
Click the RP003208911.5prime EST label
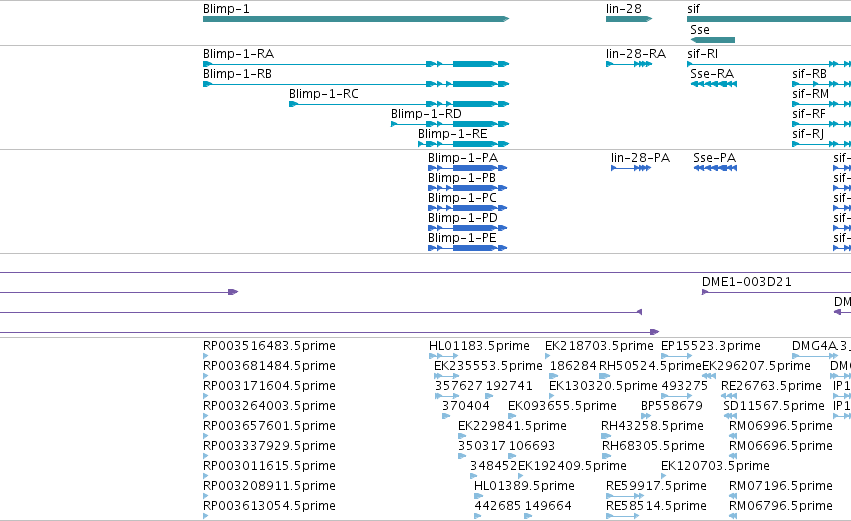(x=269, y=487)
